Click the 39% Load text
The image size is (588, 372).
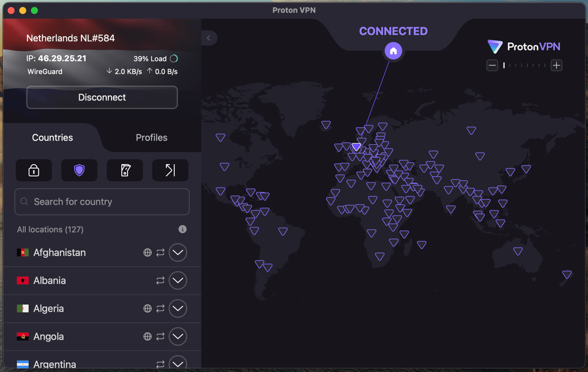pos(150,59)
